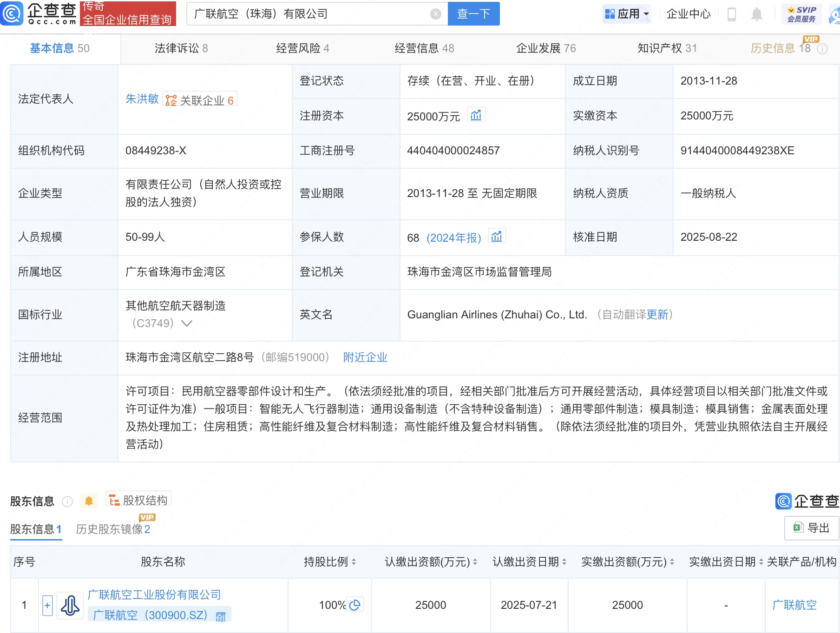Select the tax ID 914404000844923​8XE
The height and width of the screenshot is (633, 840).
click(737, 151)
